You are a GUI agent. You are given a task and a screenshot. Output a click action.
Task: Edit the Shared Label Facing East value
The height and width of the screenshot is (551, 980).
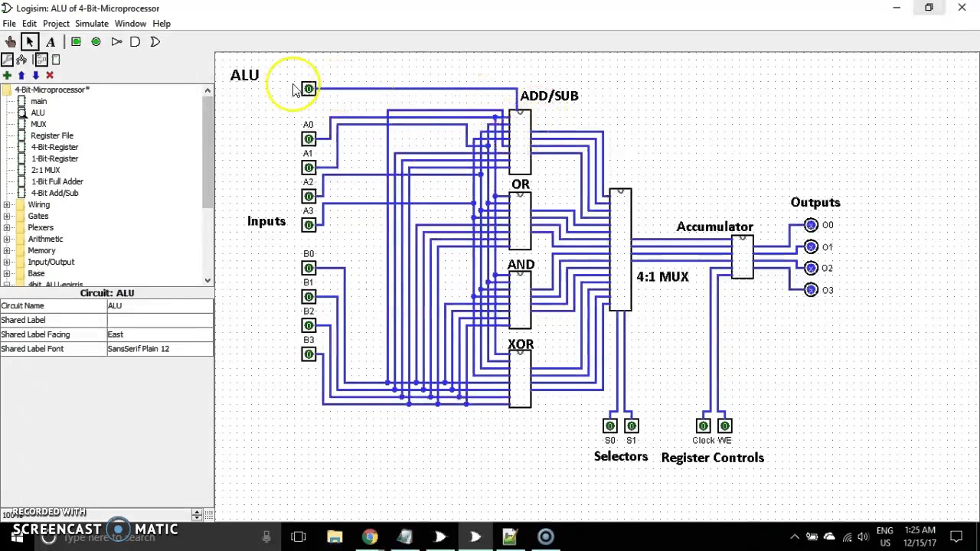(160, 334)
